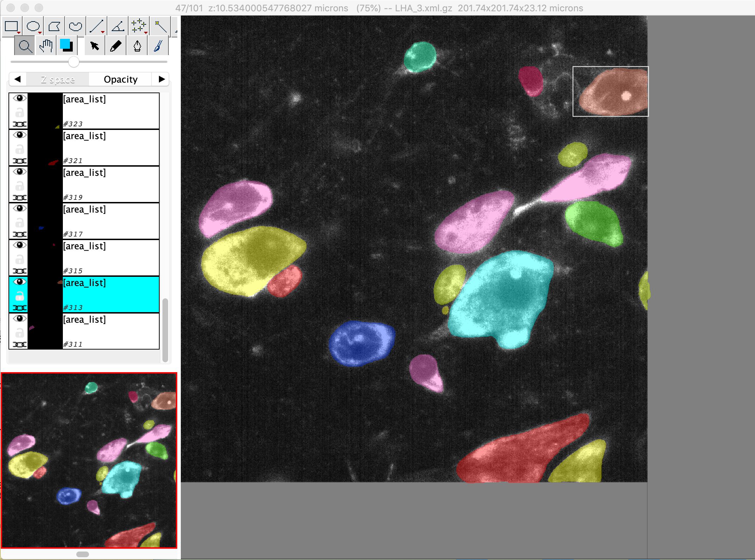Toggle the lock on area_list #313
The image size is (755, 560).
click(x=20, y=296)
